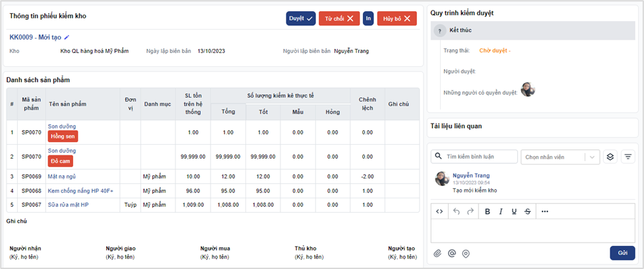Expand more editor options (three dots)

coord(545,211)
